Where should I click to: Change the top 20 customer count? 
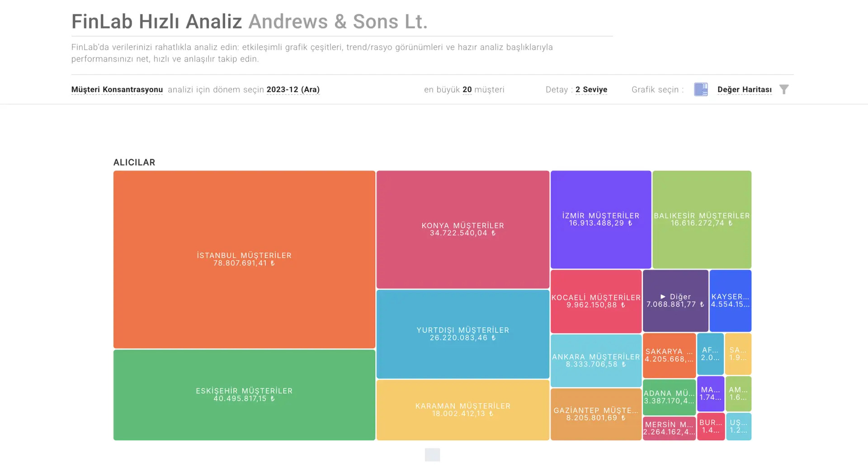pos(467,90)
